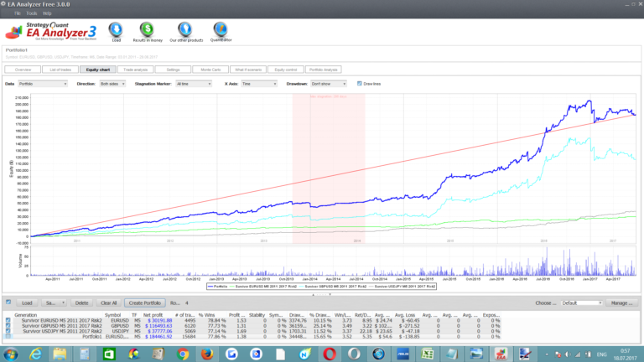This screenshot has width=644, height=362.
Task: Open the Data dropdown showing Portfolio
Action: (x=42, y=84)
